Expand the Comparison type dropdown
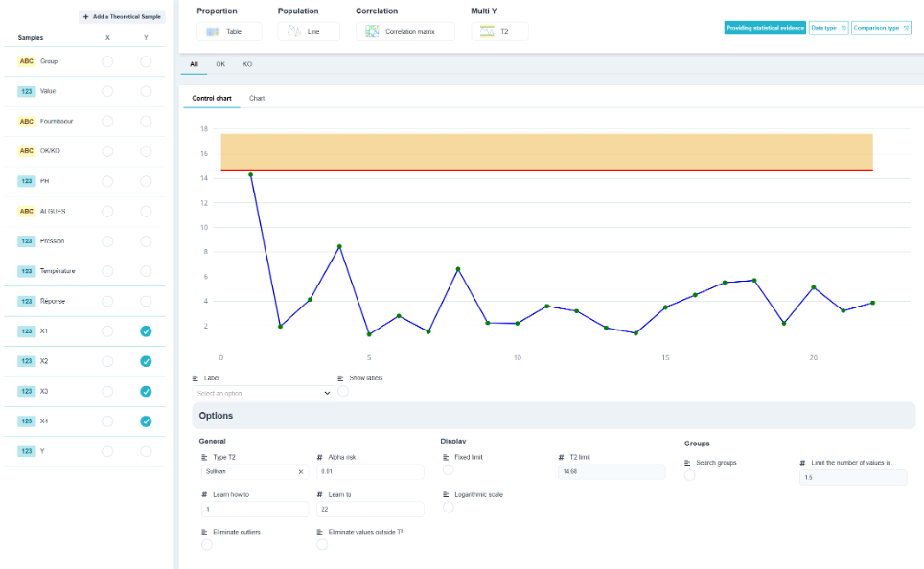 [881, 28]
